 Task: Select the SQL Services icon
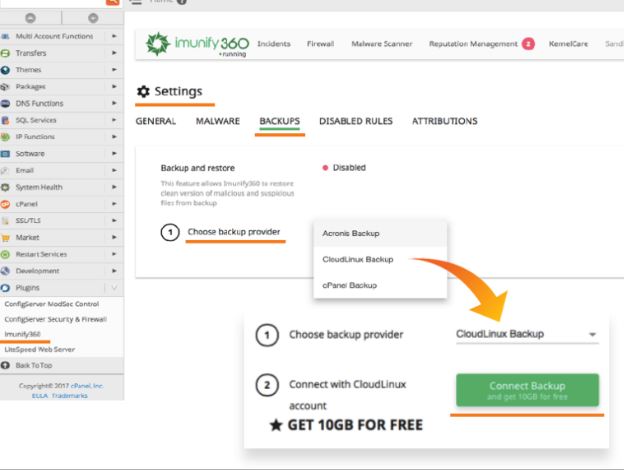[x=6, y=120]
